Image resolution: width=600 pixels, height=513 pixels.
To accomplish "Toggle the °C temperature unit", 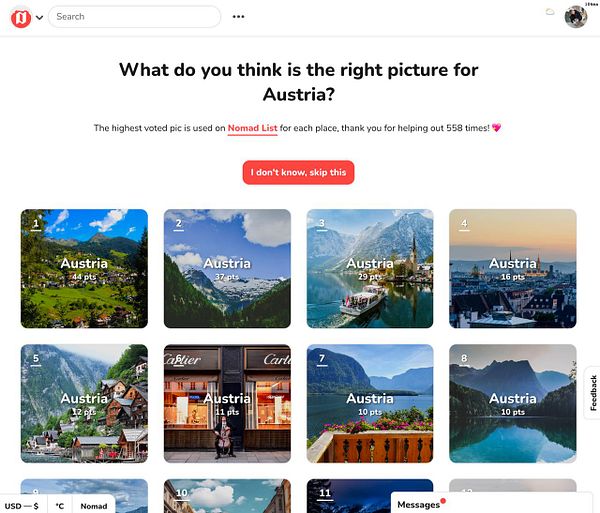I will click(60, 506).
